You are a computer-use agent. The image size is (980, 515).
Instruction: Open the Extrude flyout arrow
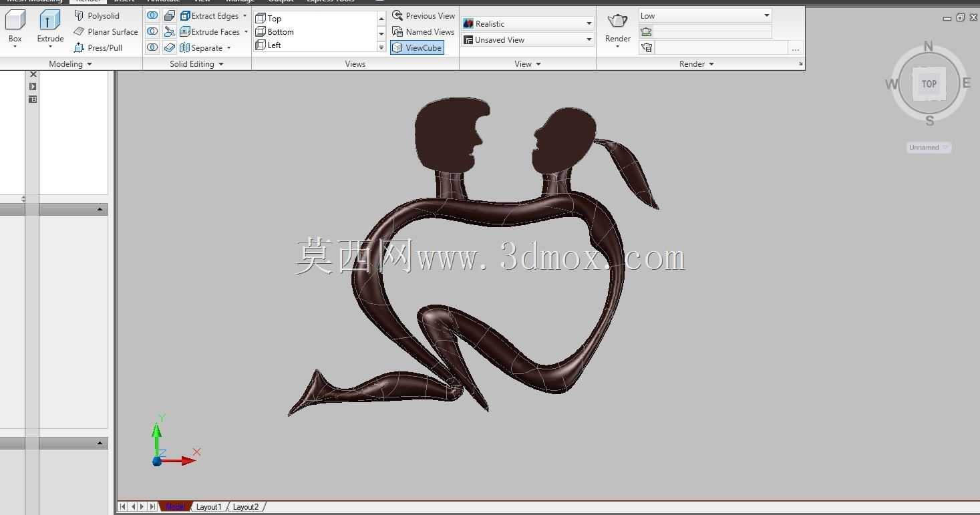point(50,47)
